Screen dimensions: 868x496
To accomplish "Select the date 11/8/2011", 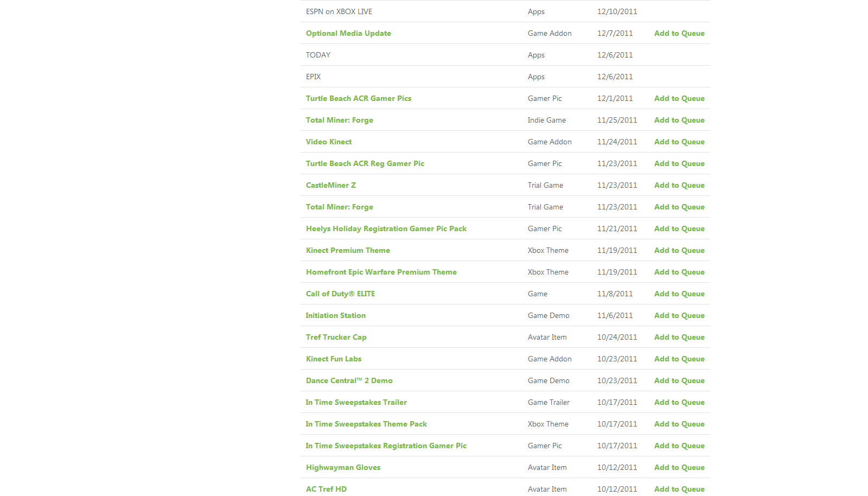I will [615, 294].
